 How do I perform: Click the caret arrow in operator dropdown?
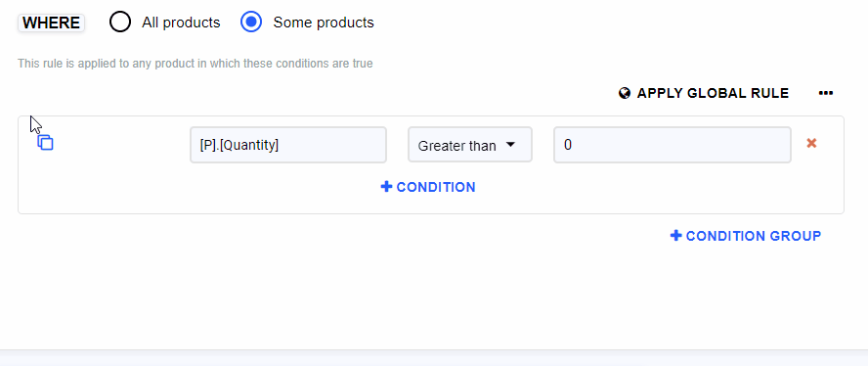[510, 145]
